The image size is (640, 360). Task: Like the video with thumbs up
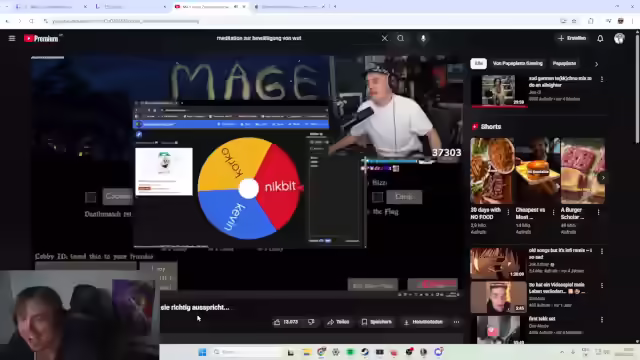point(285,322)
